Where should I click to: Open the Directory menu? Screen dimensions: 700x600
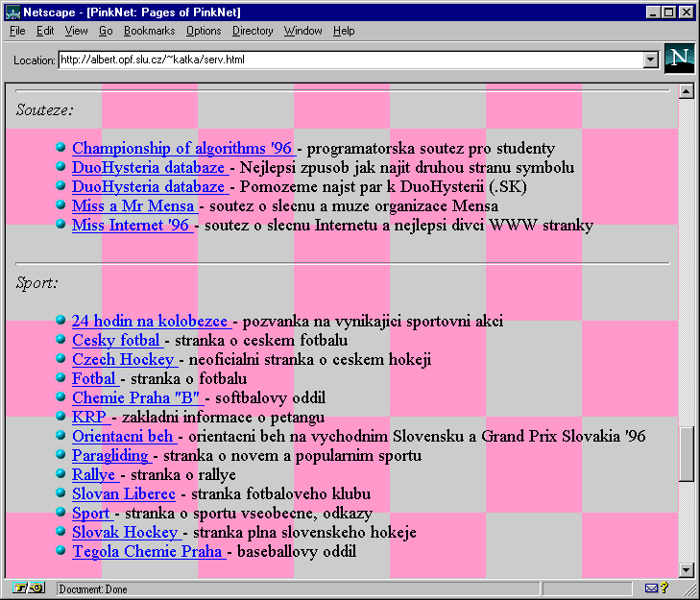pyautogui.click(x=253, y=31)
